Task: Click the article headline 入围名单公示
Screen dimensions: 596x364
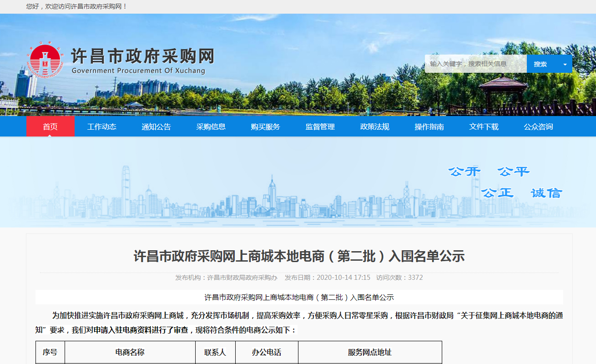Action: coord(299,256)
